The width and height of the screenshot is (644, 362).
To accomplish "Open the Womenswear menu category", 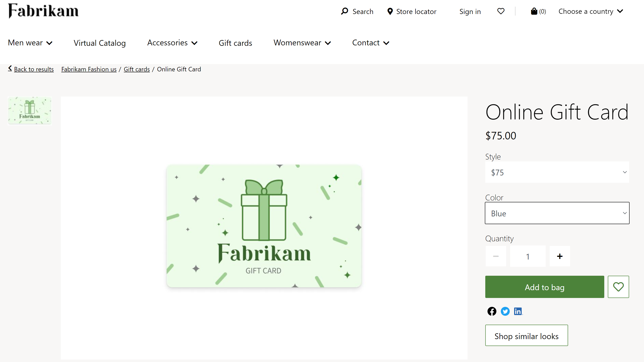I will [x=302, y=42].
